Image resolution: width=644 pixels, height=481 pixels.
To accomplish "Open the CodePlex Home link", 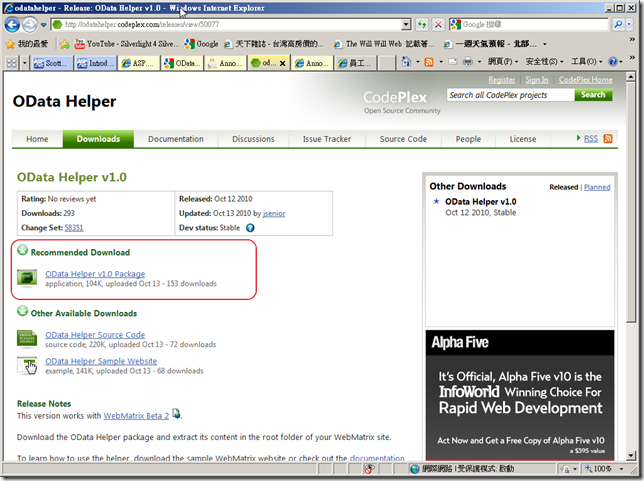I will [x=585, y=80].
